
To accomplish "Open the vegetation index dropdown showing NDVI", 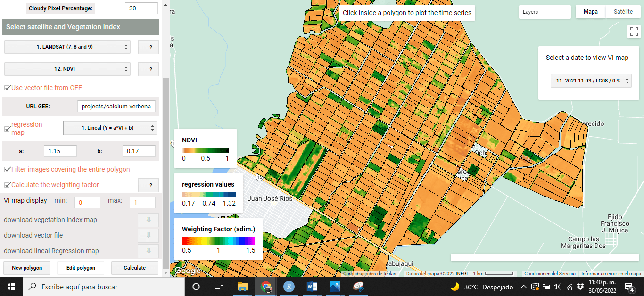I will click(x=67, y=69).
